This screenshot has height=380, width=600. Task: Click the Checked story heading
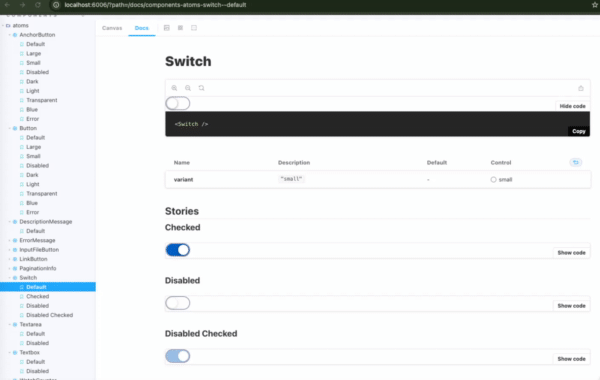click(x=183, y=227)
